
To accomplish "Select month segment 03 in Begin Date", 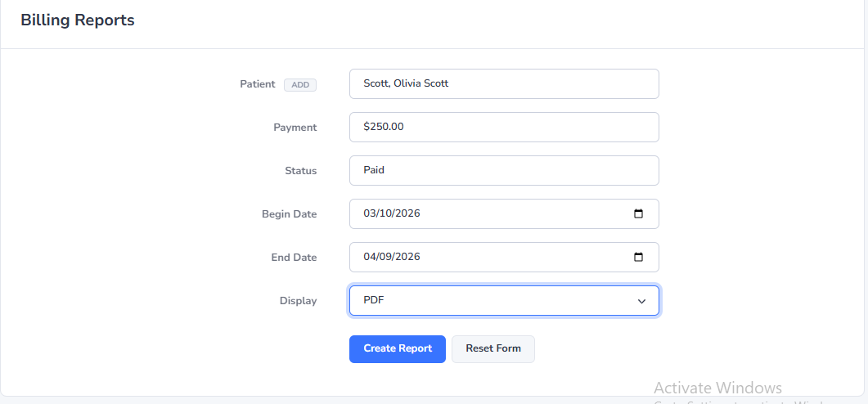I will click(370, 213).
